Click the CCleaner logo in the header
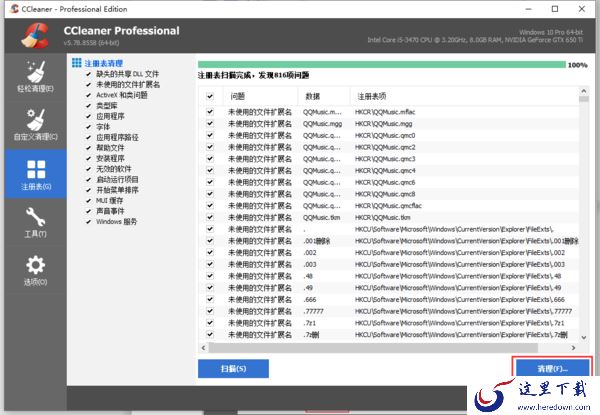 (35, 36)
